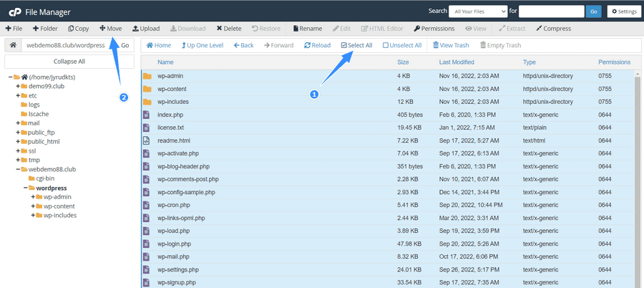
Task: Click the Back navigation link
Action: pos(244,45)
